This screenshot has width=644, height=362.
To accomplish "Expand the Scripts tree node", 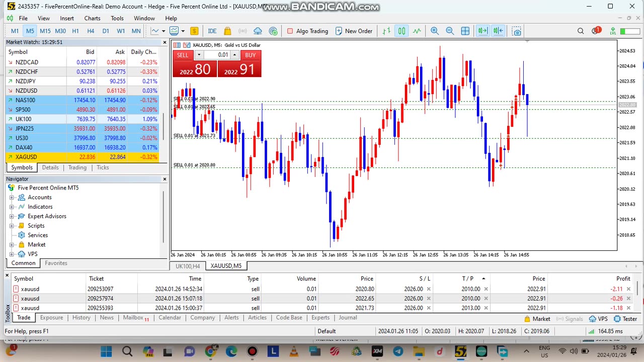I will (12, 226).
